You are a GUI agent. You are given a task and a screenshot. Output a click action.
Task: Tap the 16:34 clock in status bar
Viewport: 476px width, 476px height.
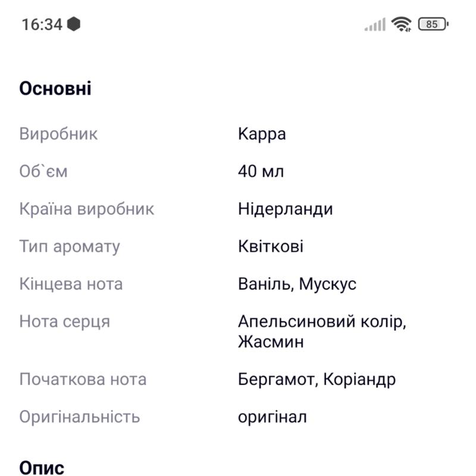click(x=42, y=24)
